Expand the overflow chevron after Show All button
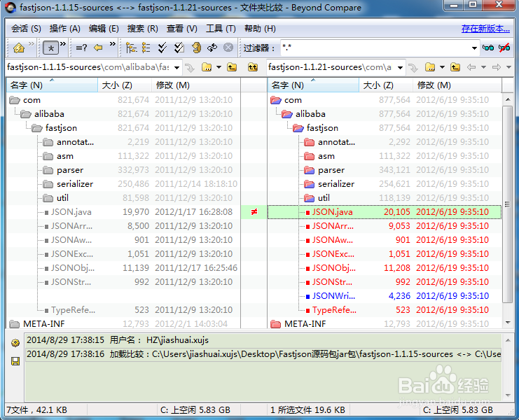Viewport: 519px width, 420px height. point(63,43)
